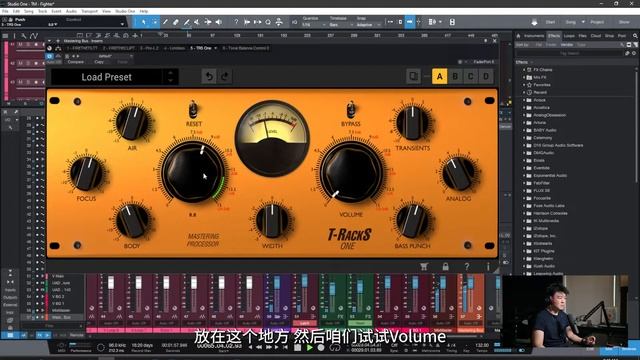This screenshot has height=360, width=640.
Task: Click the Stop button in transport bar
Action: (x=298, y=347)
